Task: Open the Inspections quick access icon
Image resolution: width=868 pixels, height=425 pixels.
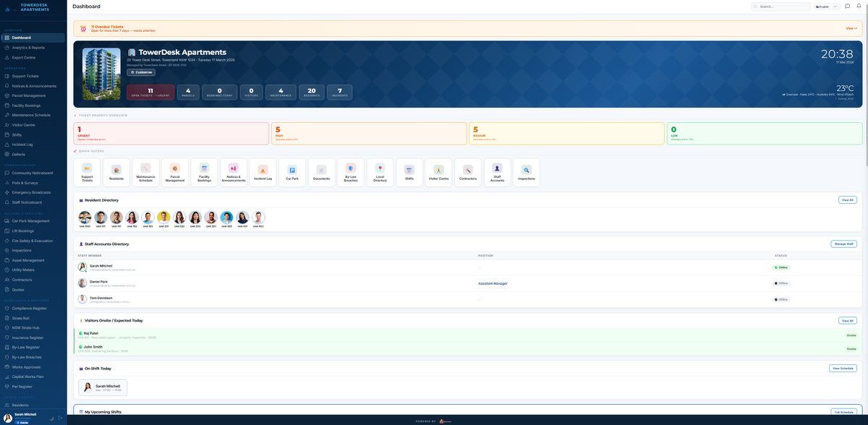Action: coord(524,171)
